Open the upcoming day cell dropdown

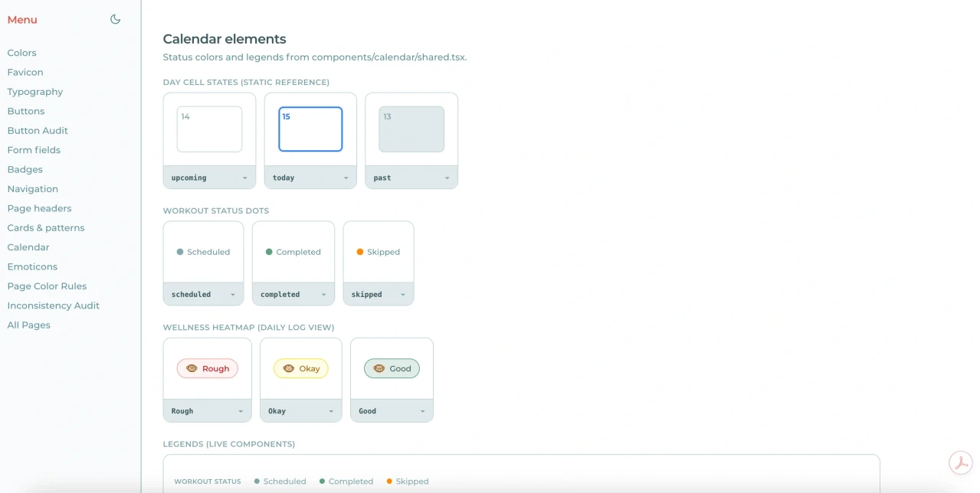click(x=209, y=178)
